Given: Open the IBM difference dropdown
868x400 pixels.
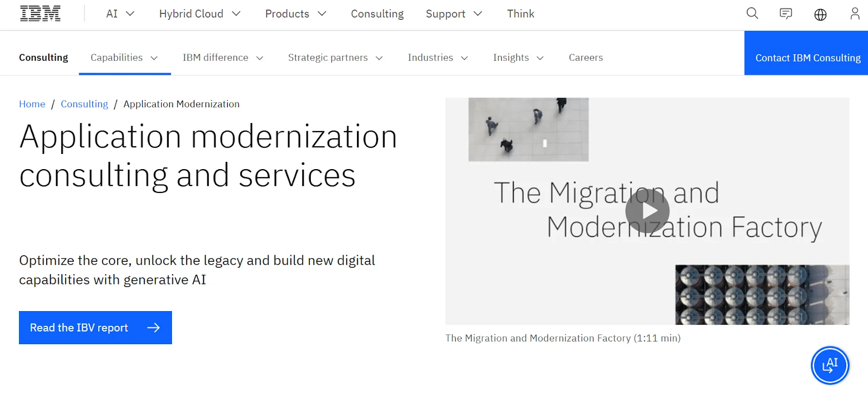Looking at the screenshot, I should click(223, 57).
